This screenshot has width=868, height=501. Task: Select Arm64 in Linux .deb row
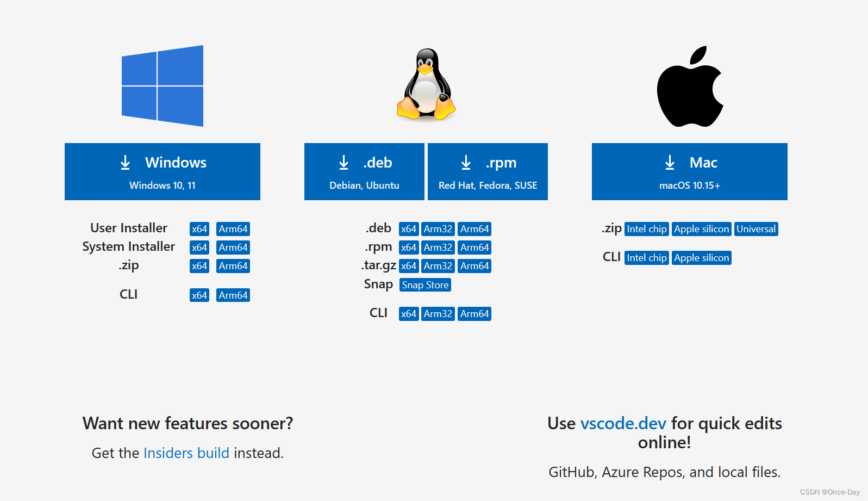click(x=474, y=229)
